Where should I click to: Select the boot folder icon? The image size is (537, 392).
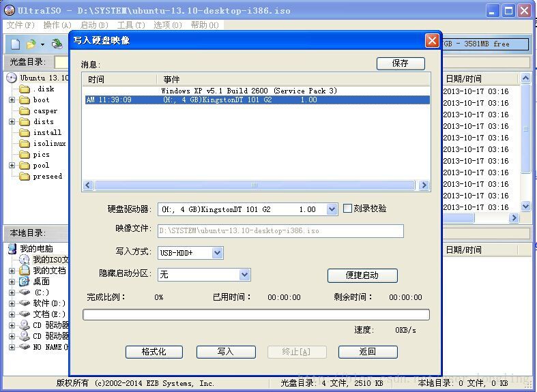click(25, 100)
